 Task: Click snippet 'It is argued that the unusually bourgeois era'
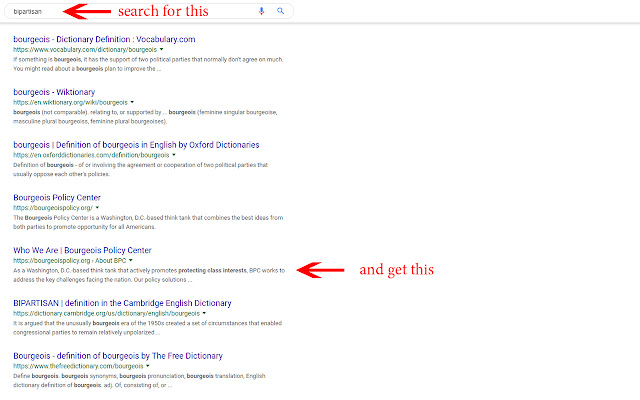(147, 328)
